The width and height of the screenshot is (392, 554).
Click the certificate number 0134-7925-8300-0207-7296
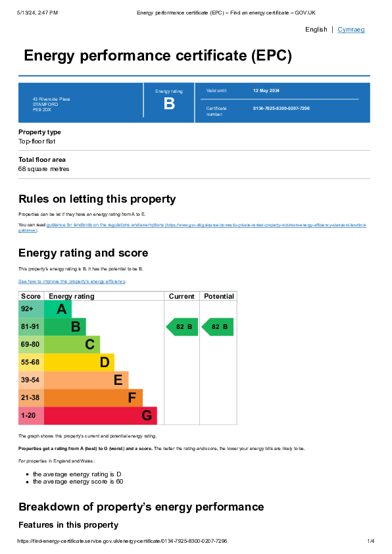(x=281, y=109)
